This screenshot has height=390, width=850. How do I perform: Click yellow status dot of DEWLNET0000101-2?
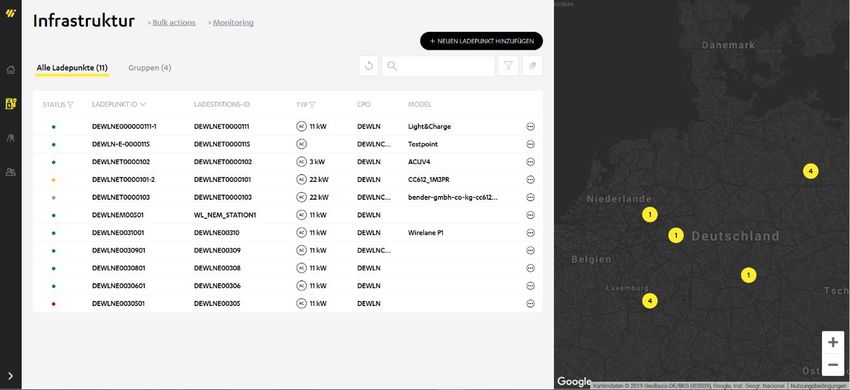point(53,180)
